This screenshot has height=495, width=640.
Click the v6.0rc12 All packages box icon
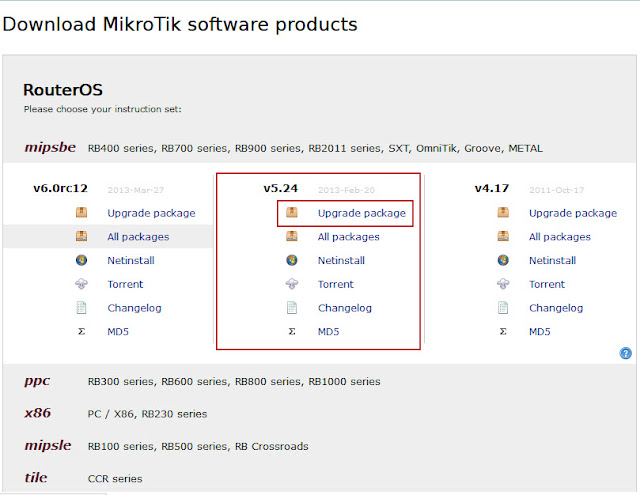(81, 236)
